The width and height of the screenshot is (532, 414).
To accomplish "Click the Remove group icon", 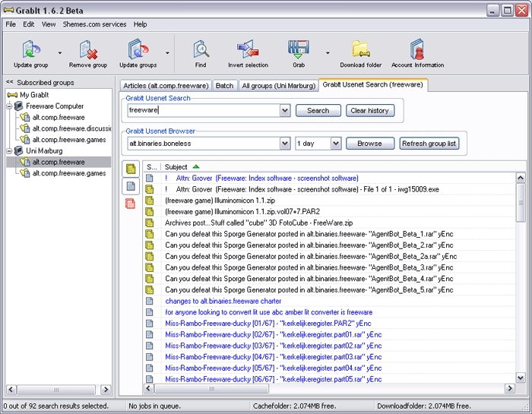I will (x=88, y=51).
